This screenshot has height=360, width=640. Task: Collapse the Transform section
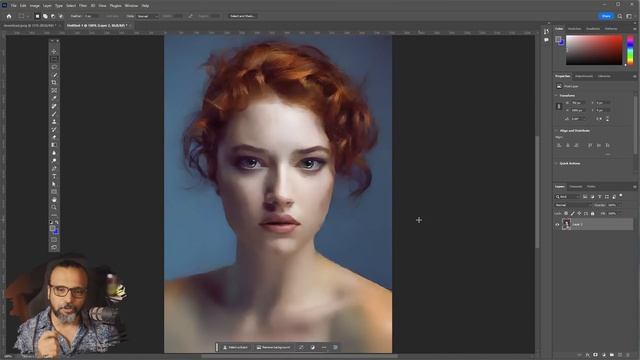556,96
